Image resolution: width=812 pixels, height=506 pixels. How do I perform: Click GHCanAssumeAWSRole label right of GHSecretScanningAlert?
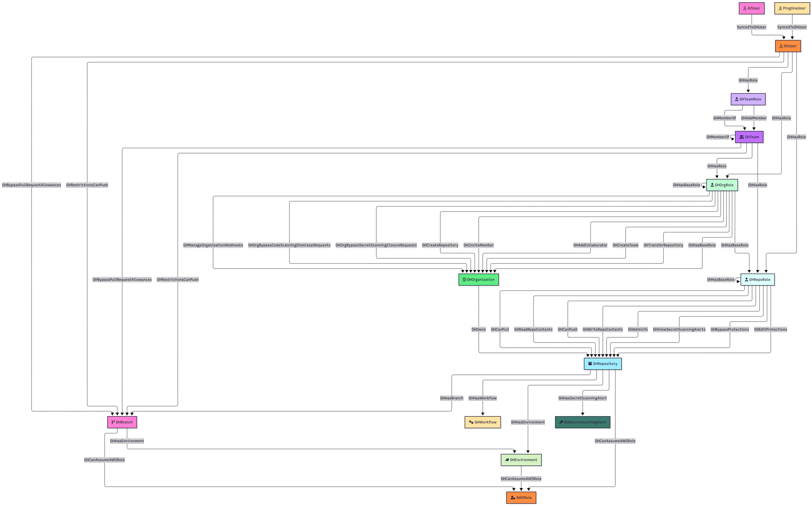[615, 441]
